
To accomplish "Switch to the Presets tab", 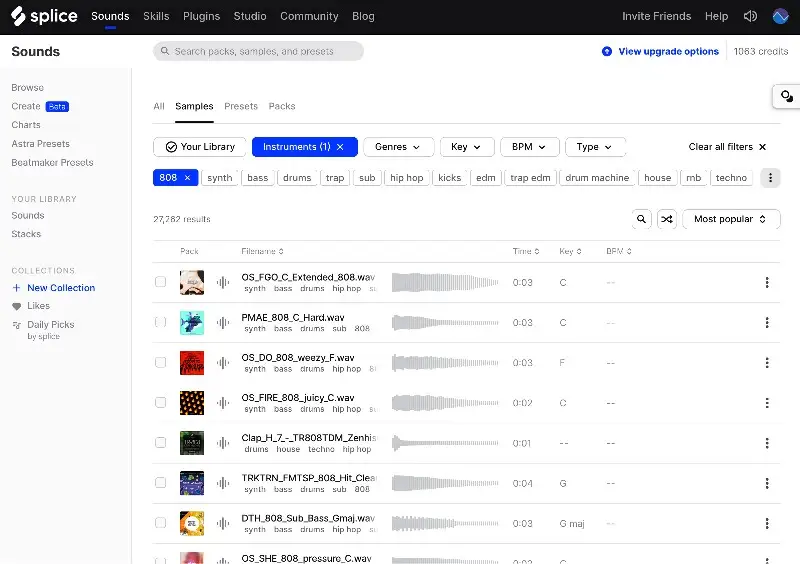I will pos(241,106).
